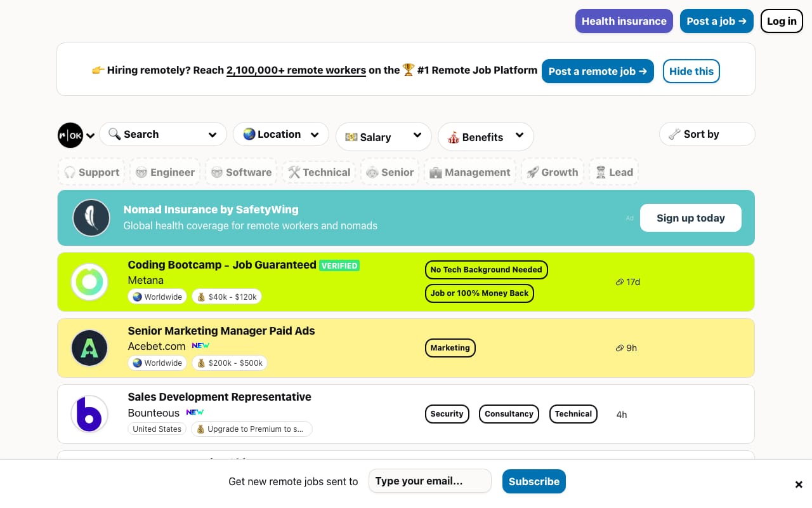812x508 pixels.
Task: Click the link icon next to 9h
Action: click(x=620, y=348)
